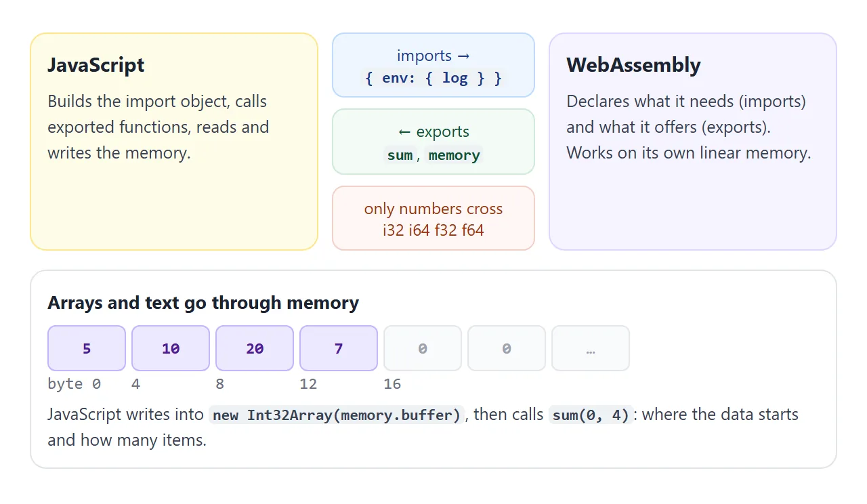Select the exports box listing sum, memory

point(433,142)
